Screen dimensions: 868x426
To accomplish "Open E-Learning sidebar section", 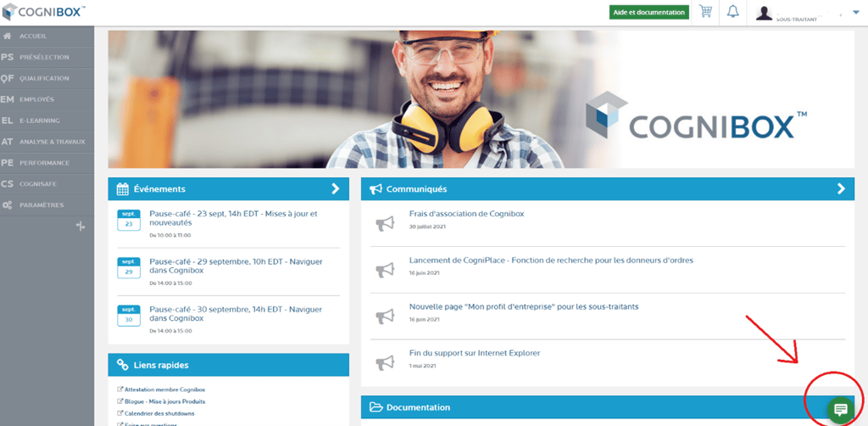I will 47,121.
